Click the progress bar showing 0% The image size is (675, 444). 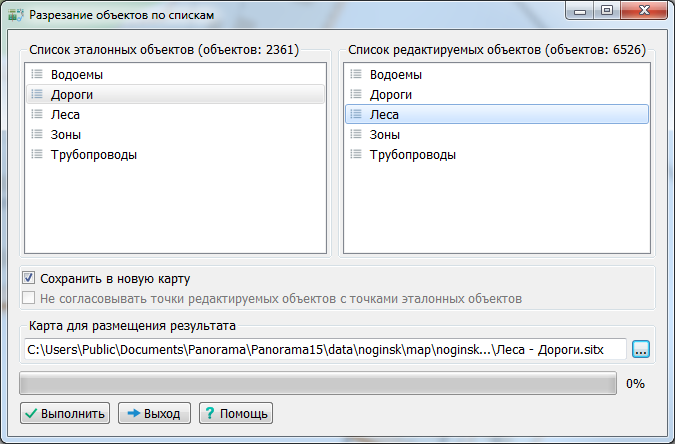pos(318,383)
